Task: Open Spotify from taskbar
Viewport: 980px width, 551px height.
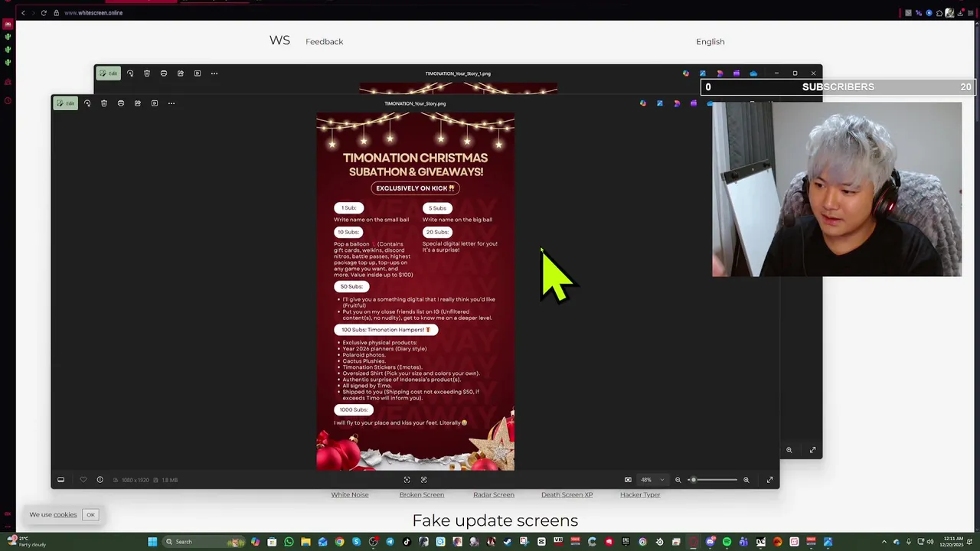Action: [727, 542]
